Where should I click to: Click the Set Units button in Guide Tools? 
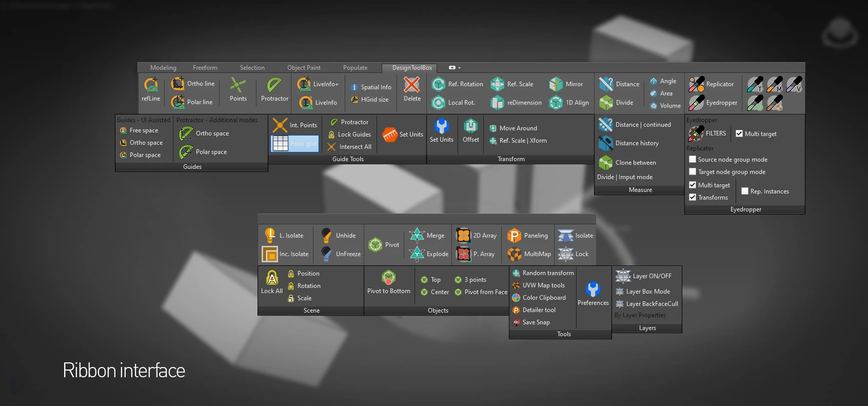pyautogui.click(x=390, y=134)
